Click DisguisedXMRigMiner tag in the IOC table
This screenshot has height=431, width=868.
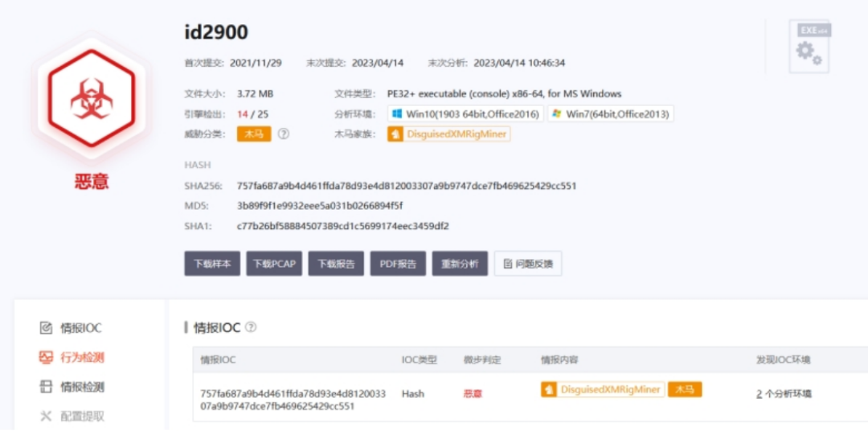coord(603,389)
